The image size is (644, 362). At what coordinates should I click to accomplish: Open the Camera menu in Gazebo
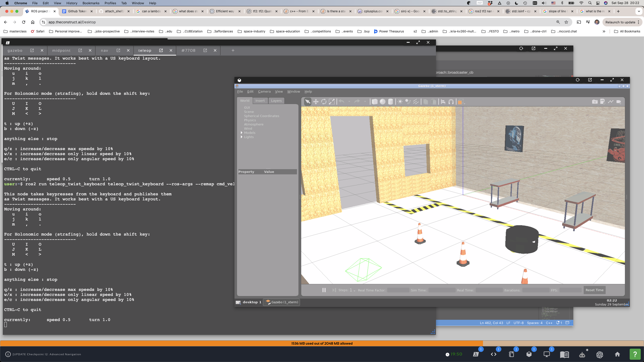[x=264, y=92]
